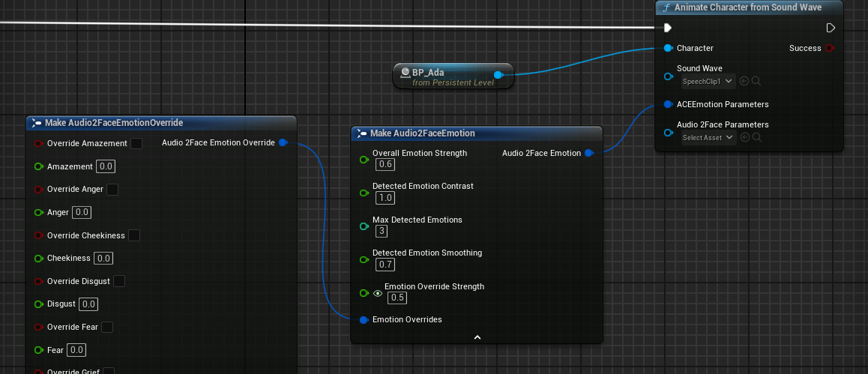Click the Emotion Overrides input pin
868x374 pixels.
[364, 319]
